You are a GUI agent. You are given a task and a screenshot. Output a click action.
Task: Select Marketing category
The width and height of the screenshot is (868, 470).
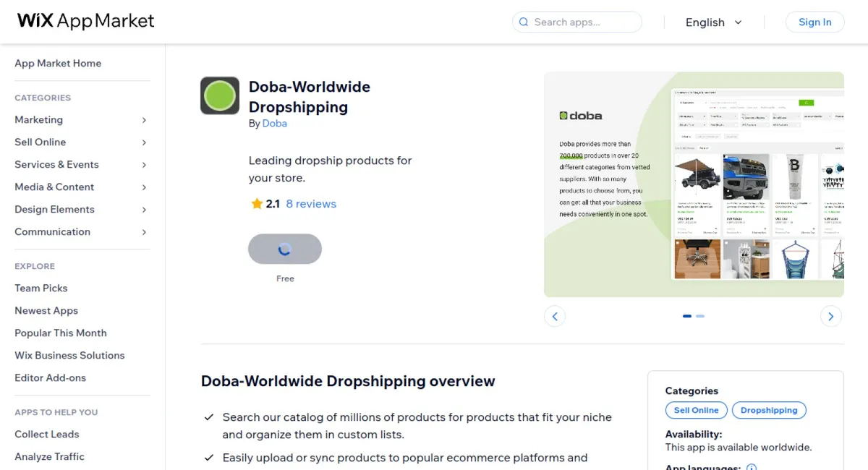click(38, 119)
